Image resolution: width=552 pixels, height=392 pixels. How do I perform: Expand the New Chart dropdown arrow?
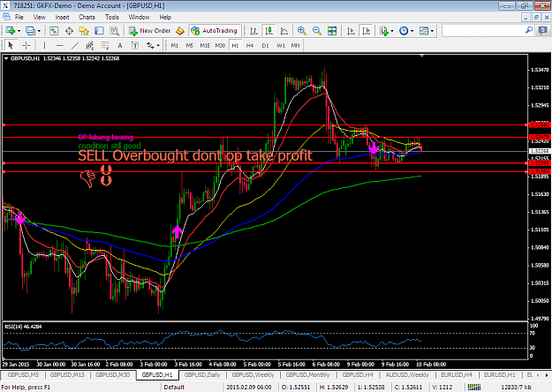pyautogui.click(x=19, y=31)
